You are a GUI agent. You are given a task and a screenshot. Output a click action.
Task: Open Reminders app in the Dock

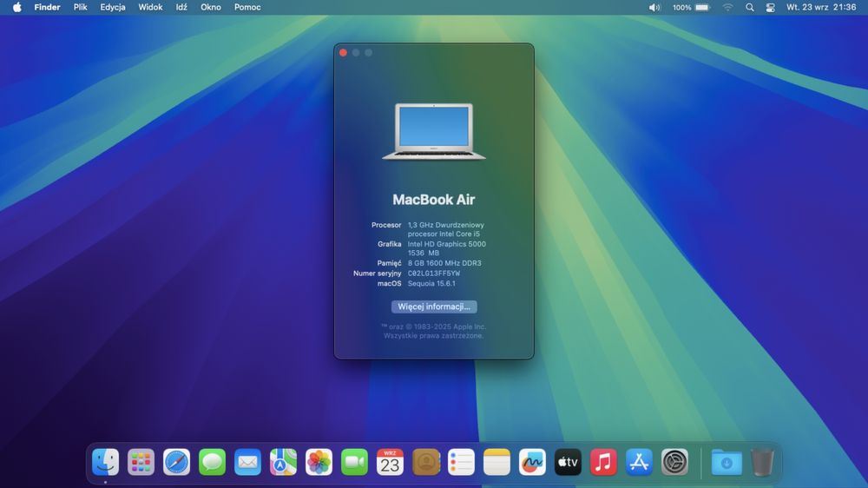point(461,462)
